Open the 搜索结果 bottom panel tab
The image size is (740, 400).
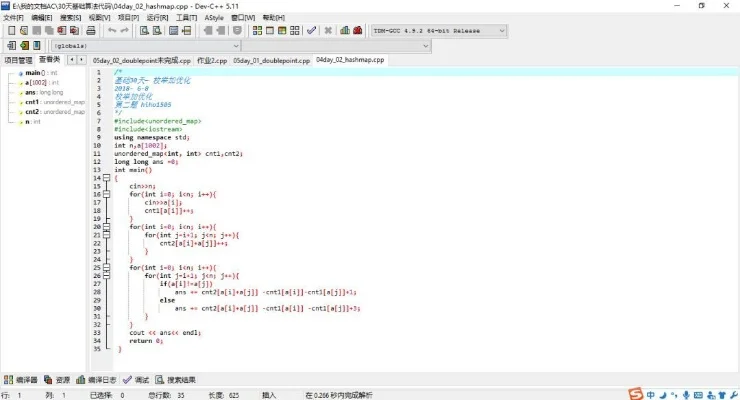coord(176,380)
